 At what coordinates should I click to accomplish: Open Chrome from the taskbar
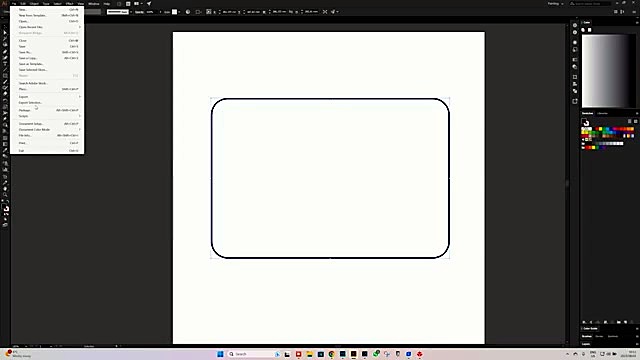(x=331, y=354)
